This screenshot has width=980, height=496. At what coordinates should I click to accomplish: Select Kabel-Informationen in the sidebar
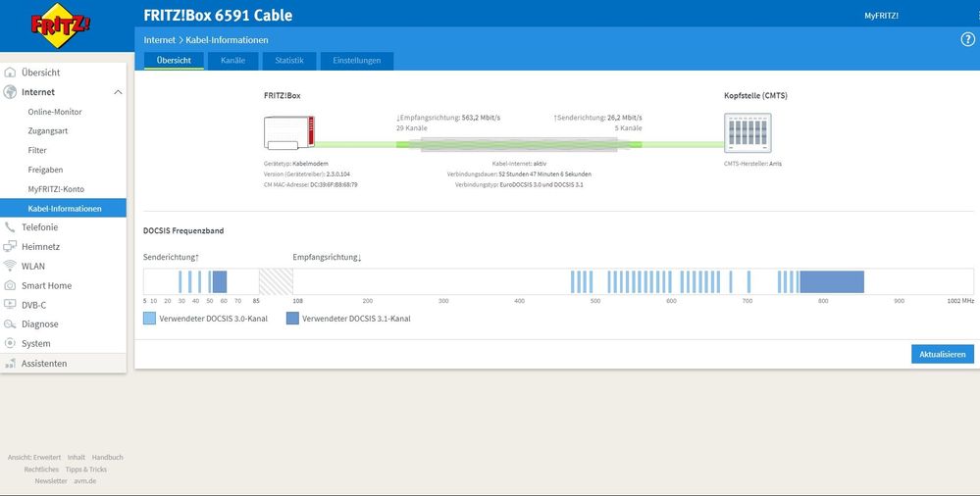[x=63, y=208]
